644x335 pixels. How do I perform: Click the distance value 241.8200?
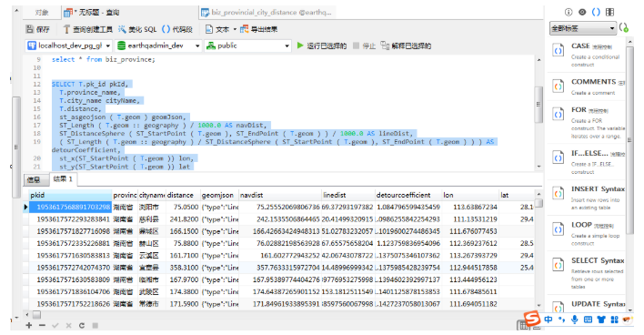pos(184,219)
